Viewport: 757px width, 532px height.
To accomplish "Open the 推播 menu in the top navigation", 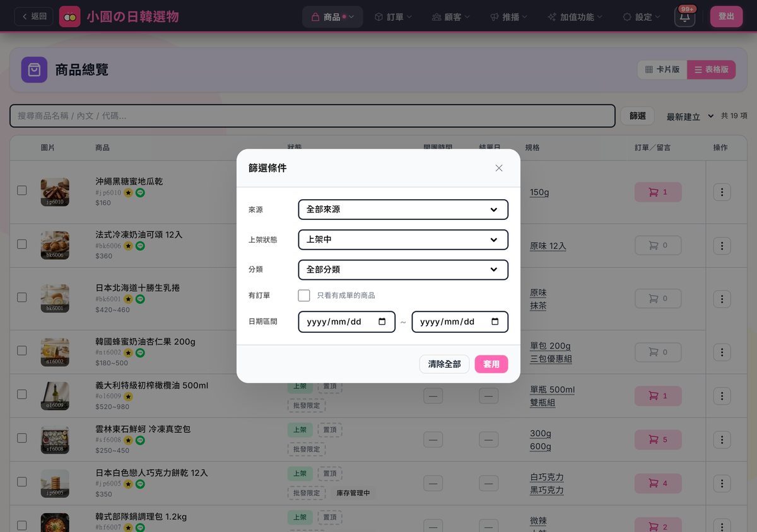I will point(508,17).
